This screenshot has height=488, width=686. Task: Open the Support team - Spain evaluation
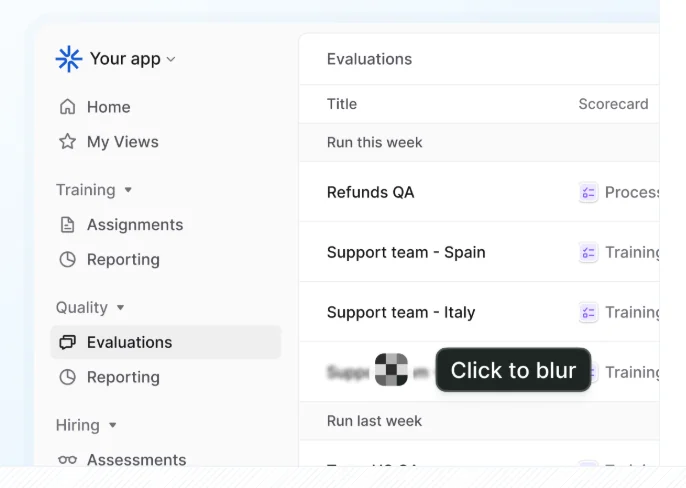coord(406,252)
